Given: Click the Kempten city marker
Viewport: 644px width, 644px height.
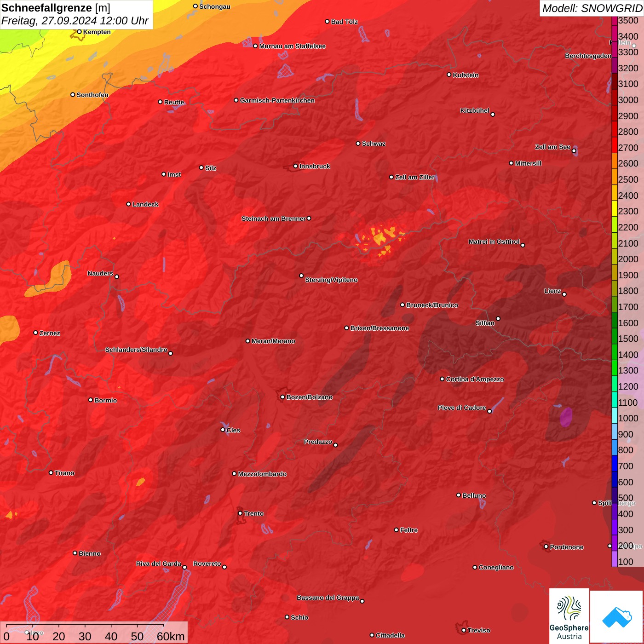Looking at the screenshot, I should tap(79, 32).
